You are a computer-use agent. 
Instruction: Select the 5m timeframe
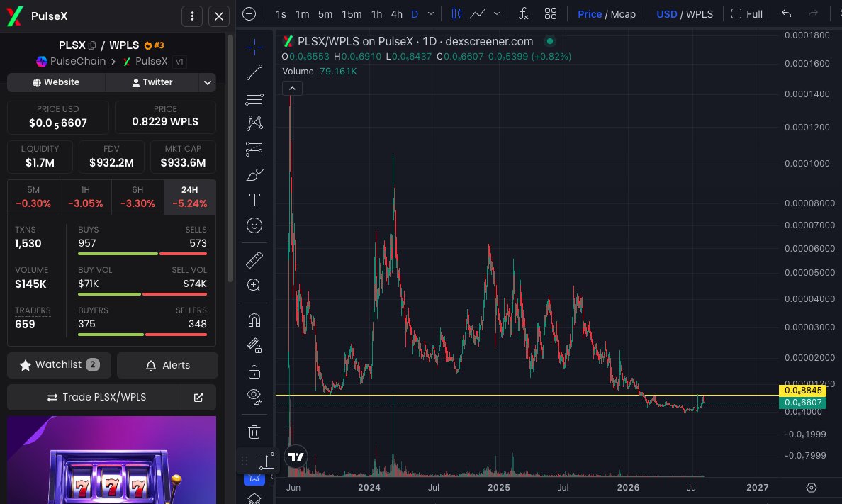(325, 14)
